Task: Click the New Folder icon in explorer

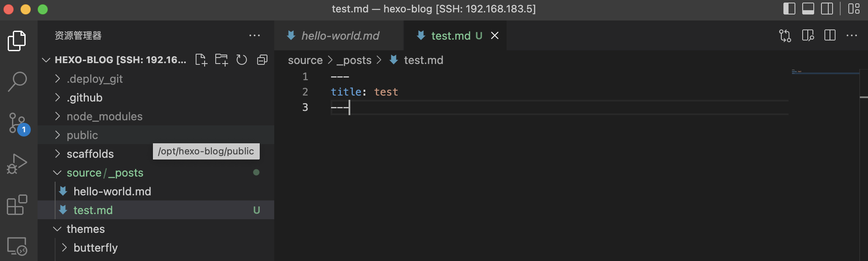Action: click(x=221, y=60)
